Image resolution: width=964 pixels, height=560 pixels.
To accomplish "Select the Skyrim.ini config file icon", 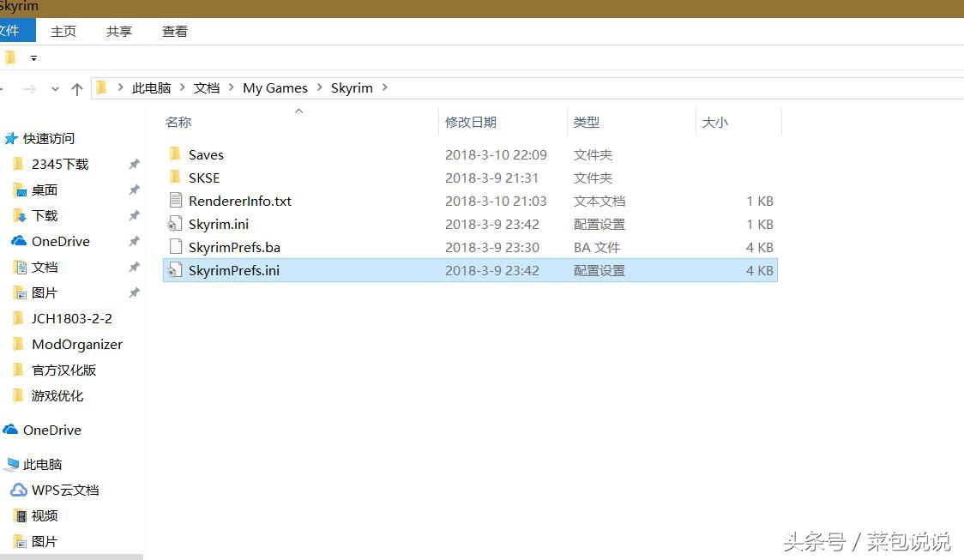I will 175,223.
